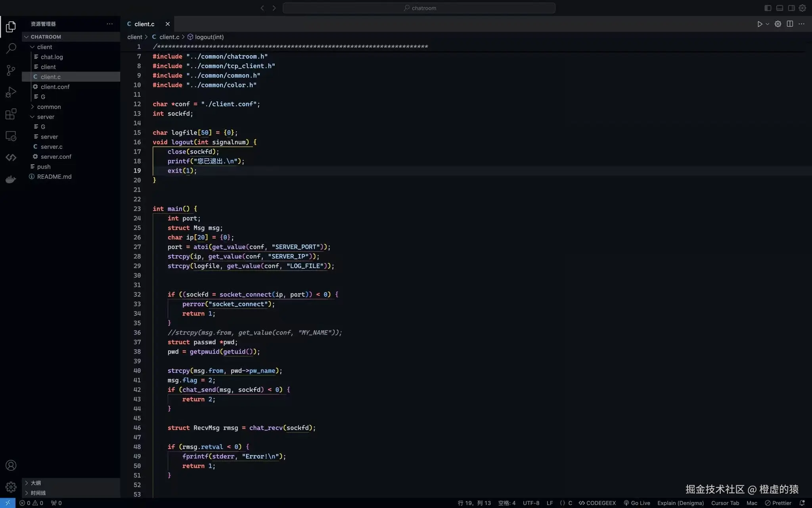Viewport: 812px width, 508px height.
Task: Click logout(int) in the breadcrumb bar
Action: 209,37
